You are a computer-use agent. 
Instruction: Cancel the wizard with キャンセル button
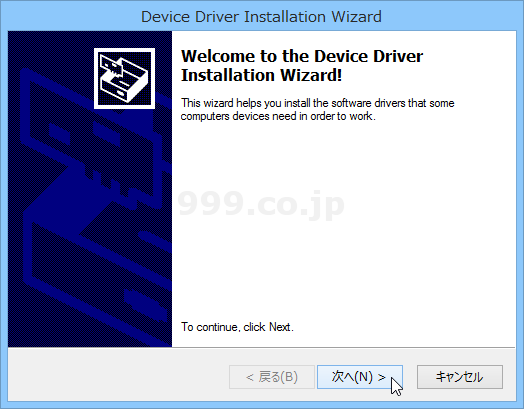pyautogui.click(x=460, y=377)
